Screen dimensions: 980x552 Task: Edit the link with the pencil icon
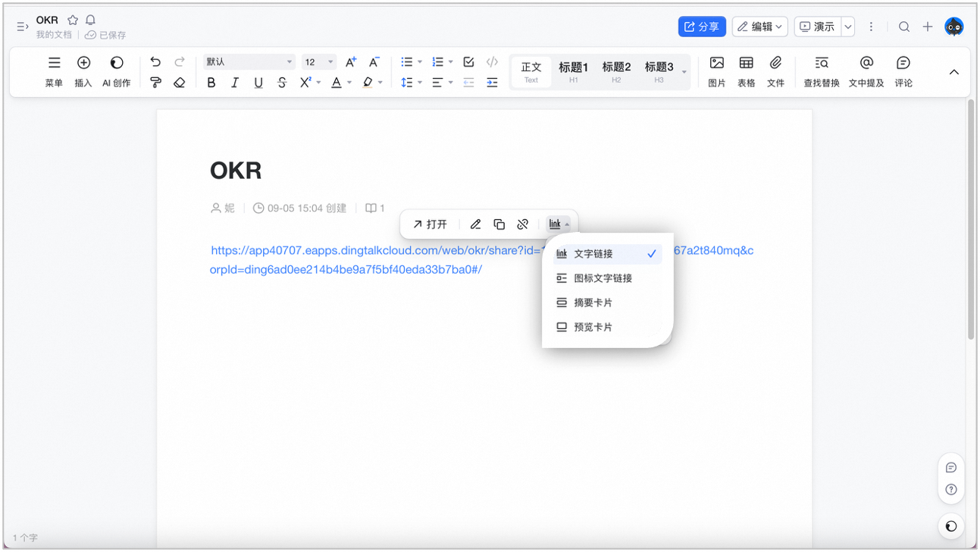475,224
